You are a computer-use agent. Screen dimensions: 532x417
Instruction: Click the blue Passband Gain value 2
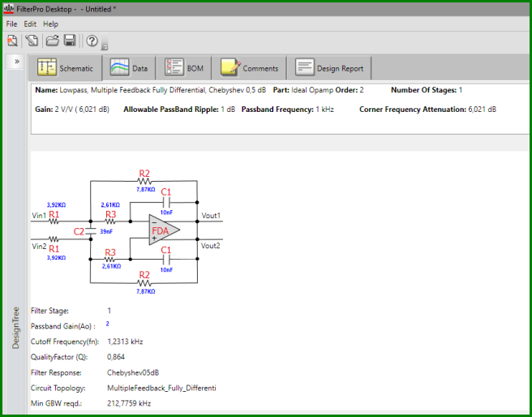tap(108, 324)
